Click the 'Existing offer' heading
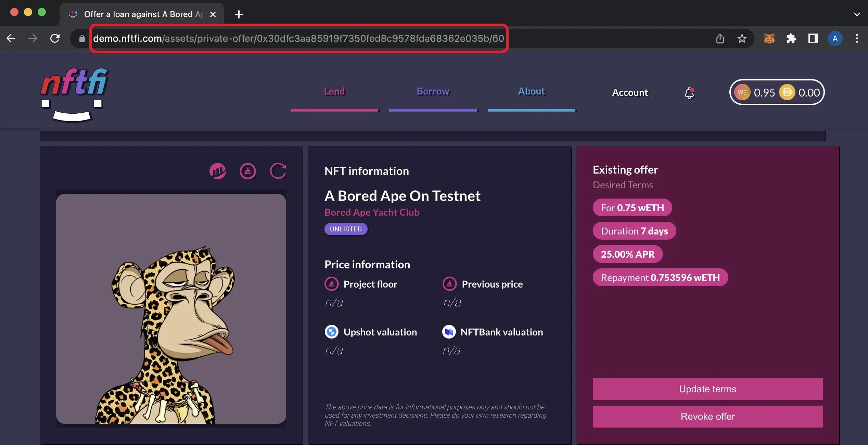Screen dimensions: 868x445 pyautogui.click(x=625, y=170)
